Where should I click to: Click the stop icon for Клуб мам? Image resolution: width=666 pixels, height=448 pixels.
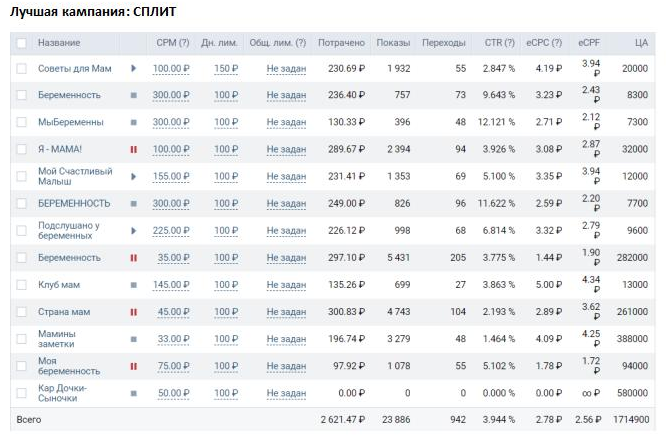pos(133,285)
